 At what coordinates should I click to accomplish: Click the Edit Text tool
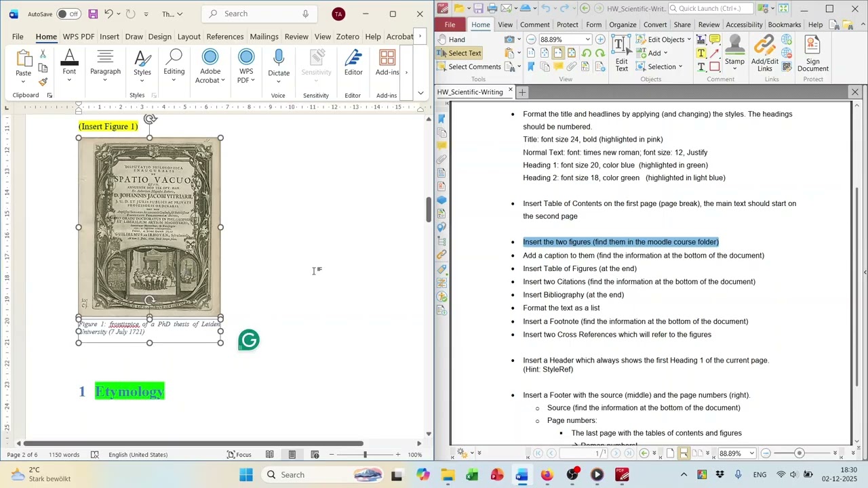point(621,53)
